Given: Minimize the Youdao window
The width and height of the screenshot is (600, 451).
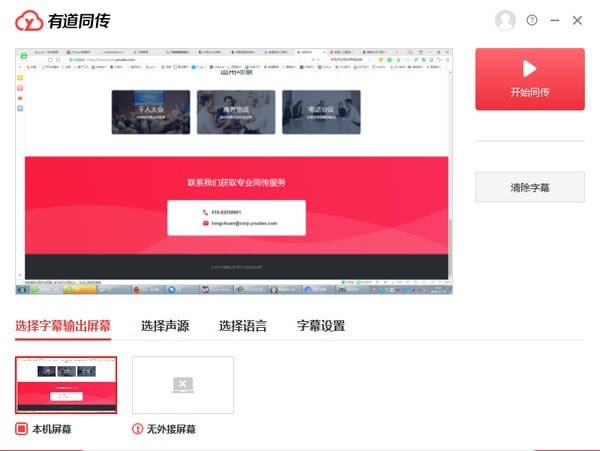Looking at the screenshot, I should point(555,20).
